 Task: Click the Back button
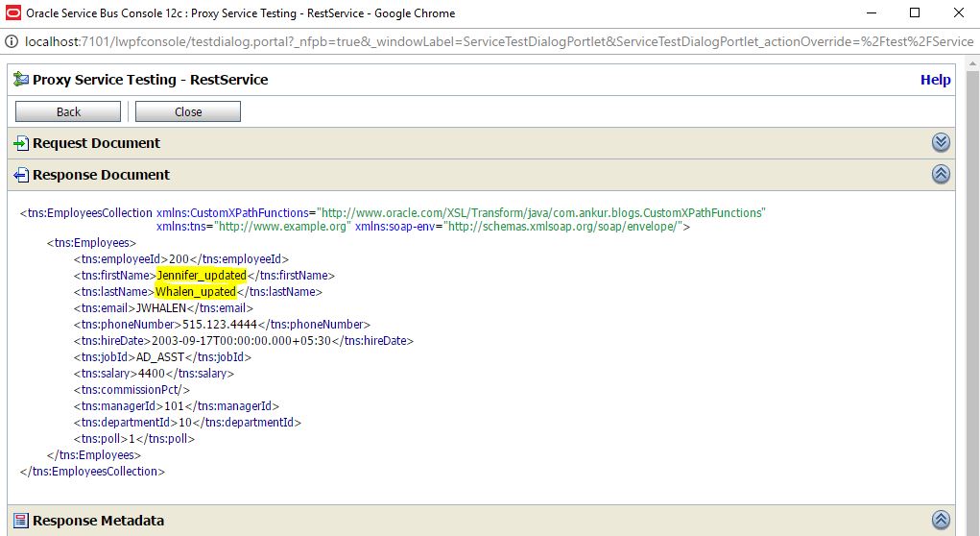tap(68, 112)
